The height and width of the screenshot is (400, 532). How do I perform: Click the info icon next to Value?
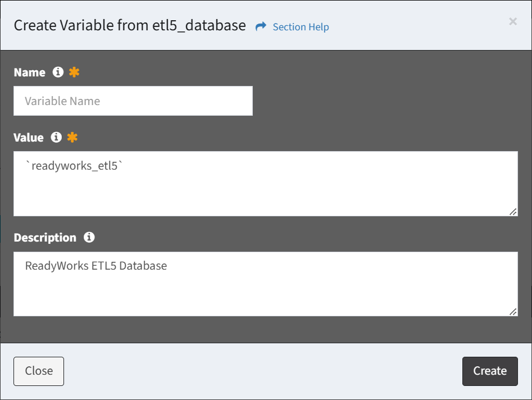click(56, 137)
